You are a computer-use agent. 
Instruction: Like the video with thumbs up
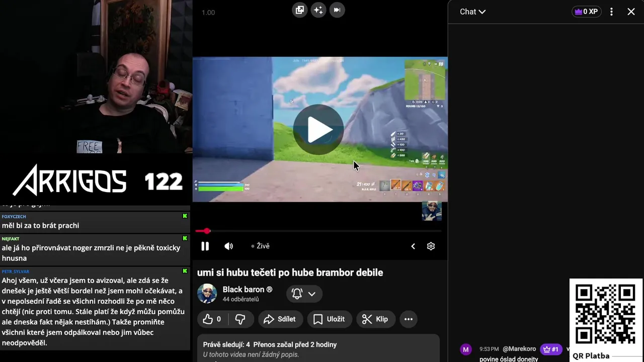[x=212, y=319]
